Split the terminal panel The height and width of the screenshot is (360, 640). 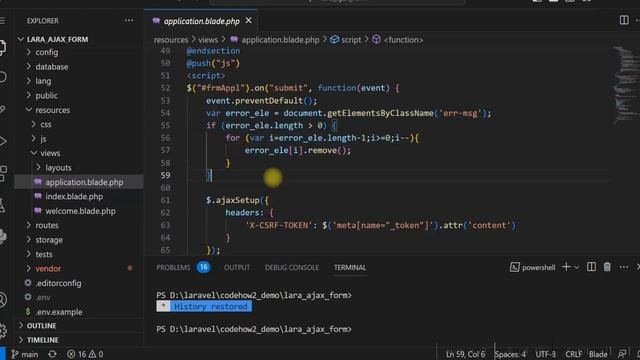[x=591, y=267]
